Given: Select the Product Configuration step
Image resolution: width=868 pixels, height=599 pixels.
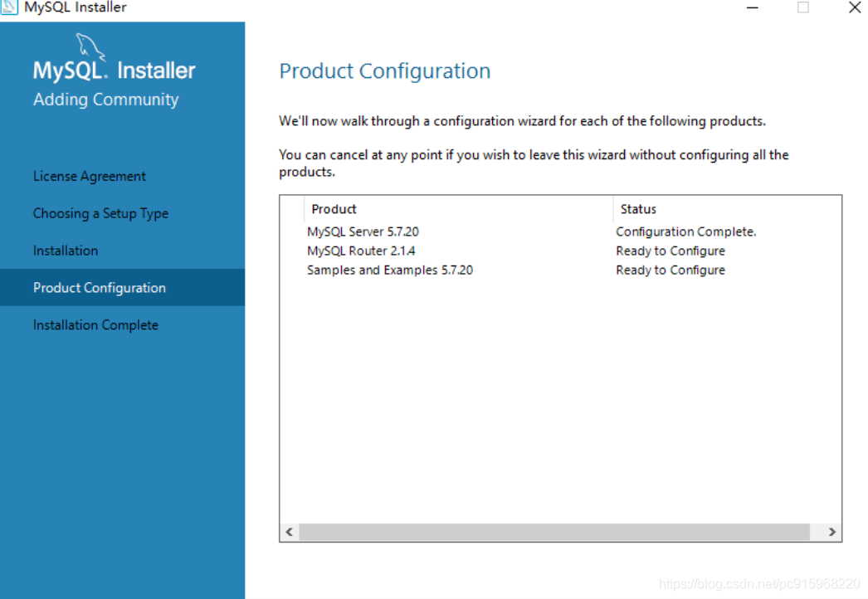Looking at the screenshot, I should click(122, 287).
